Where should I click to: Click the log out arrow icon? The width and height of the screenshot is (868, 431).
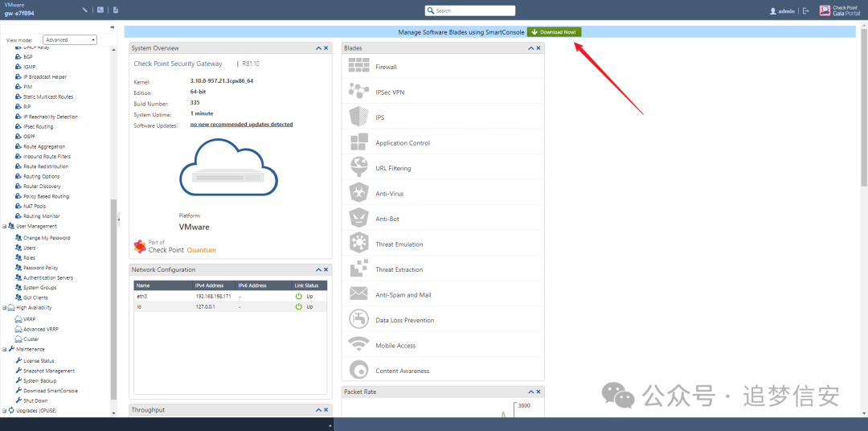pyautogui.click(x=806, y=10)
